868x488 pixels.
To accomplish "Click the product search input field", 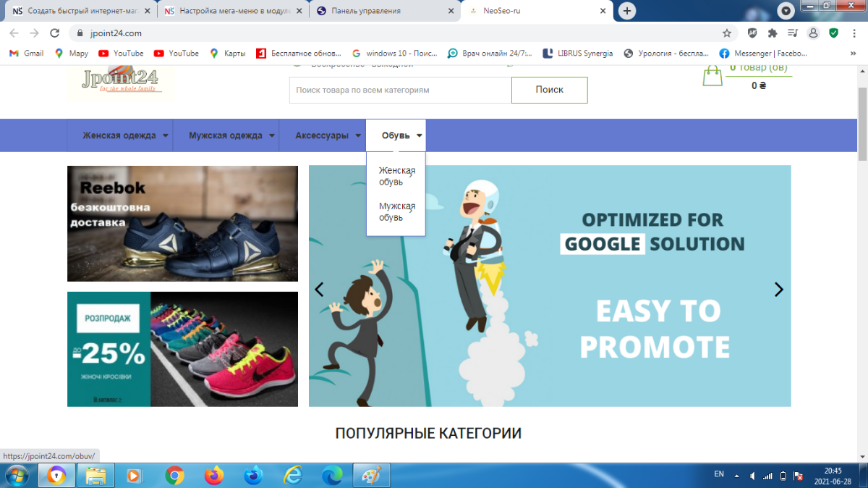I will pos(400,90).
